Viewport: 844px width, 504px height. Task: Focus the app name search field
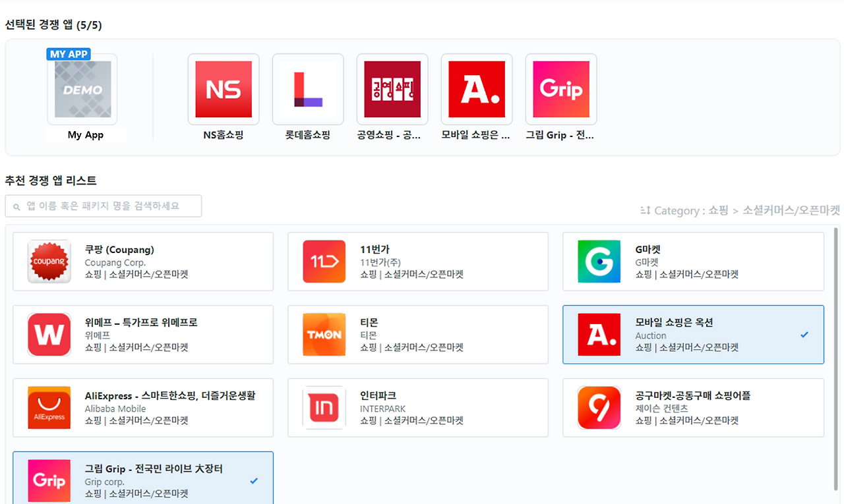[x=104, y=206]
